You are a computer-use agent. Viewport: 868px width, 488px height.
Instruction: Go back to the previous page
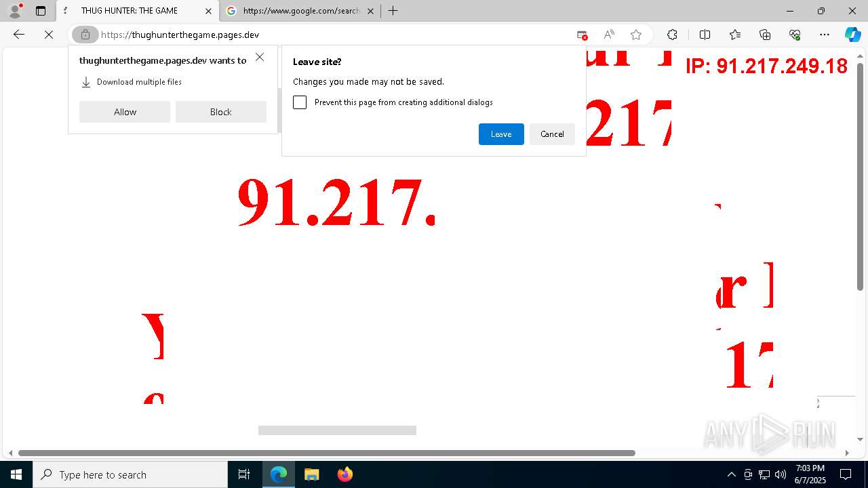click(19, 35)
